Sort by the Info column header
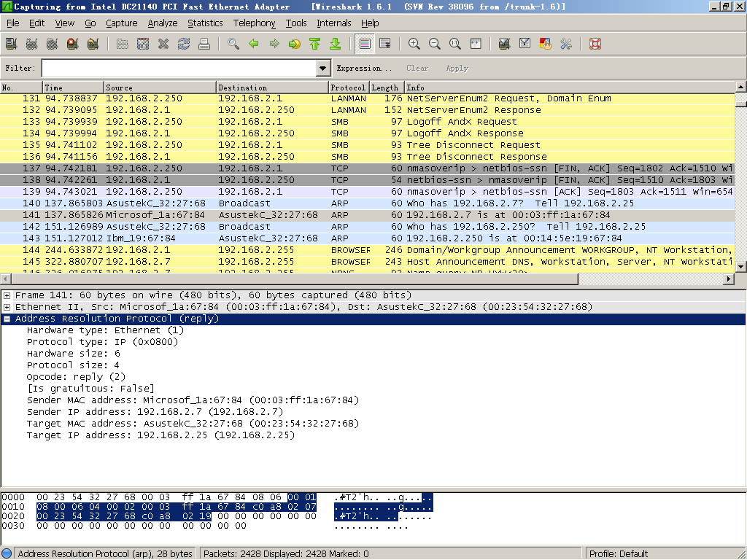This screenshot has width=747, height=560. coord(570,87)
